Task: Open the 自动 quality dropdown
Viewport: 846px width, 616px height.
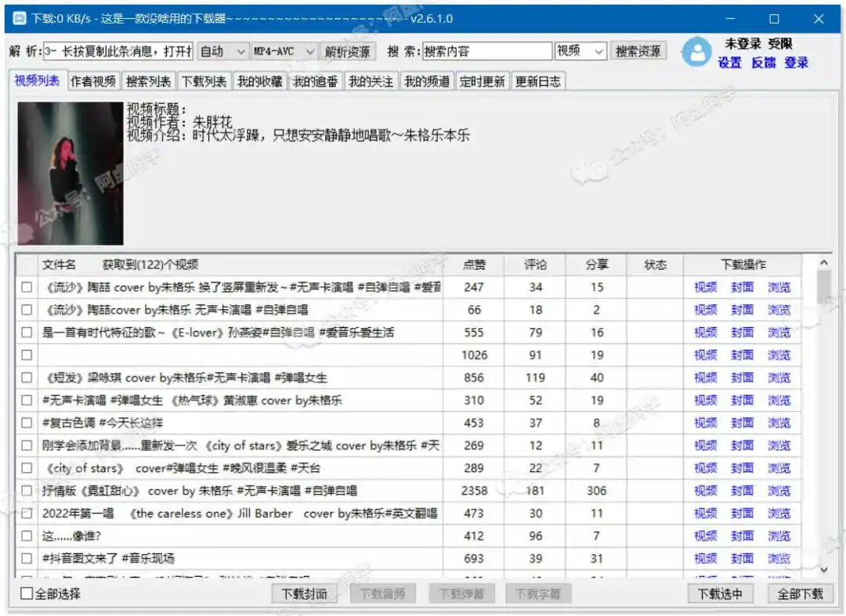Action: [x=222, y=51]
